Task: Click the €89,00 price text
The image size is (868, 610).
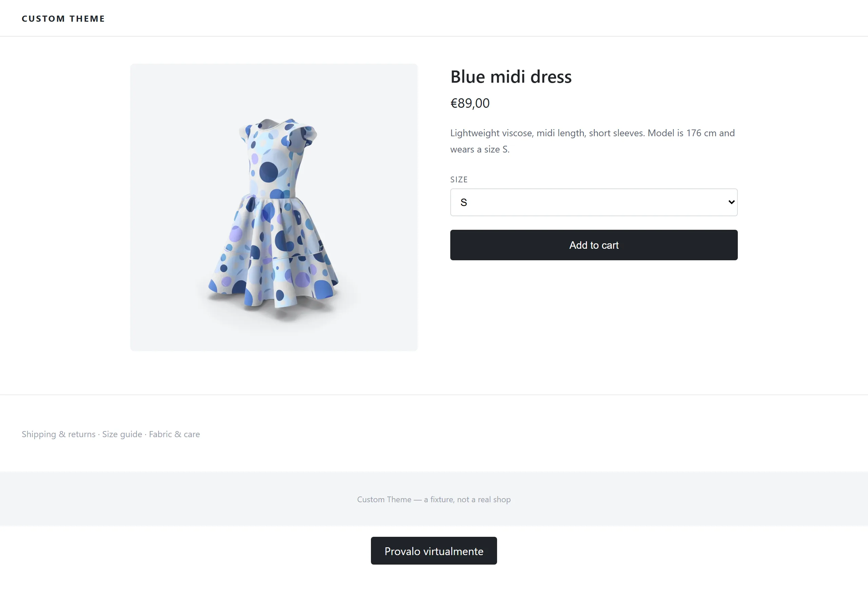Action: tap(470, 103)
